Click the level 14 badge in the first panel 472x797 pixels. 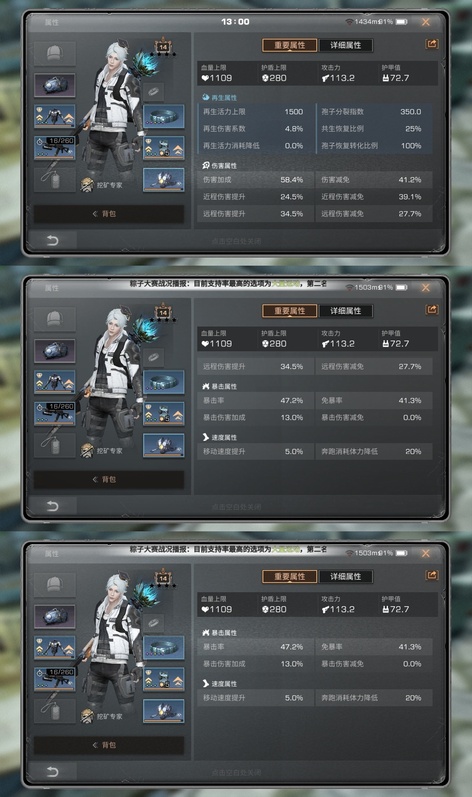click(x=163, y=47)
